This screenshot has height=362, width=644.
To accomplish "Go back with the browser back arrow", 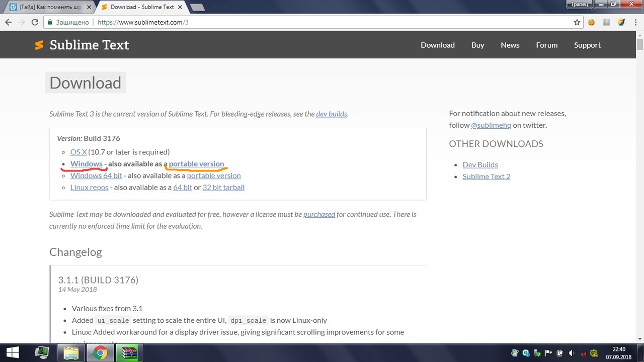I will [9, 22].
